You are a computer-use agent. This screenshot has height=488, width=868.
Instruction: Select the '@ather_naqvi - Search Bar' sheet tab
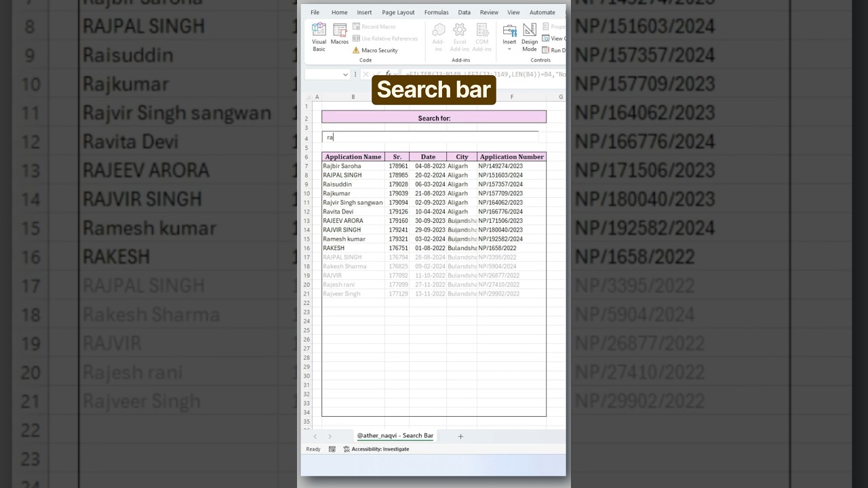395,436
